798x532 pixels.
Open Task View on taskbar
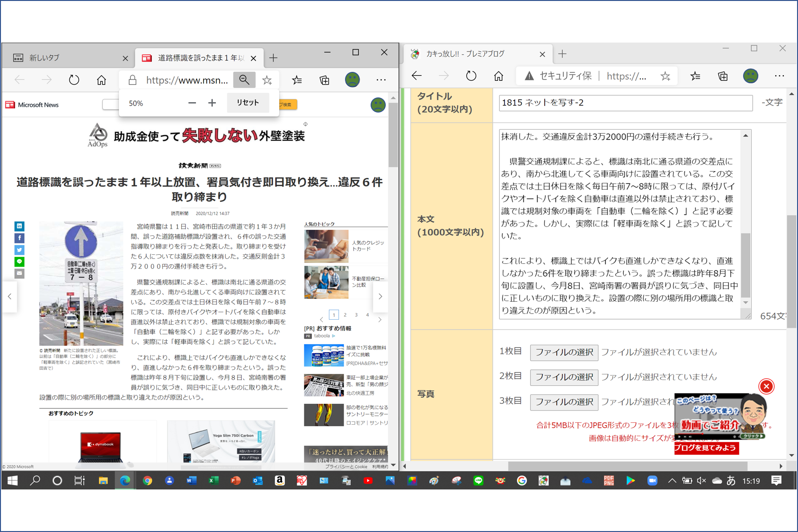[x=80, y=481]
